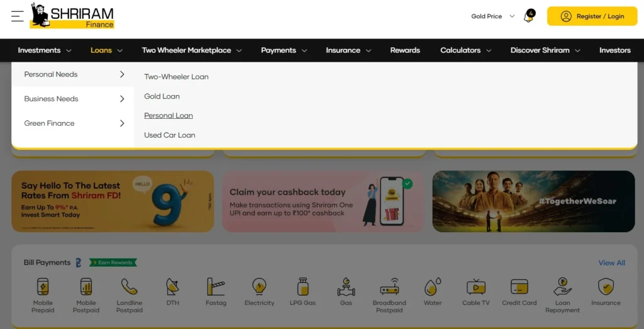644x329 pixels.
Task: Open the Rewards menu item
Action: [x=405, y=50]
